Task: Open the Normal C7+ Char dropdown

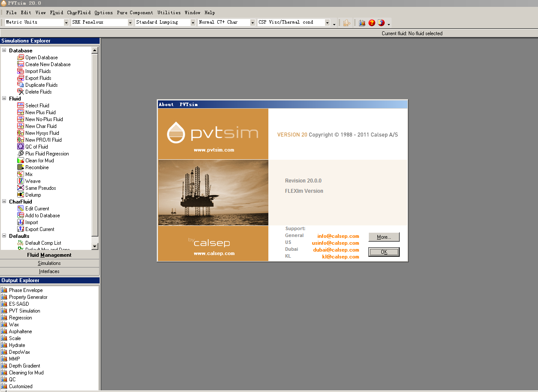Action: coord(253,22)
